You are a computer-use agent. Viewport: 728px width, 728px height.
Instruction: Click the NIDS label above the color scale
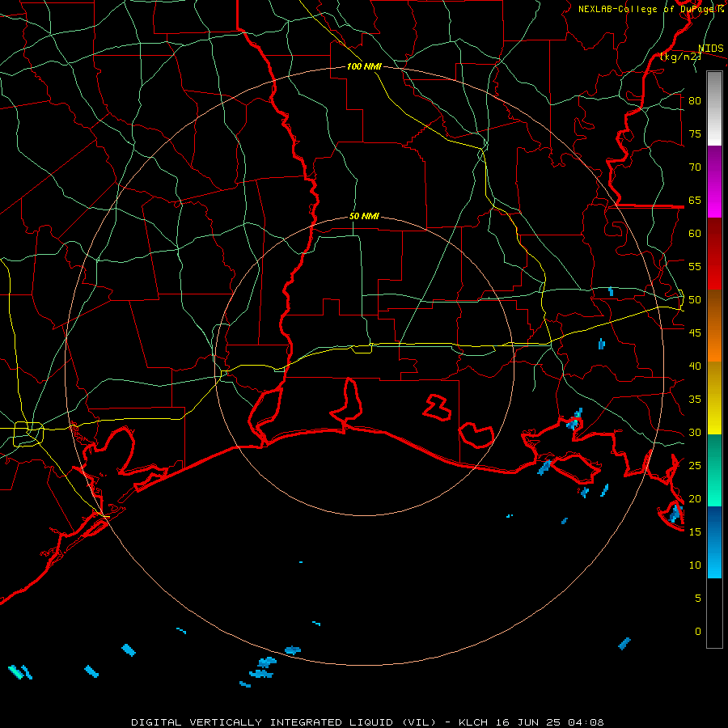[x=710, y=49]
